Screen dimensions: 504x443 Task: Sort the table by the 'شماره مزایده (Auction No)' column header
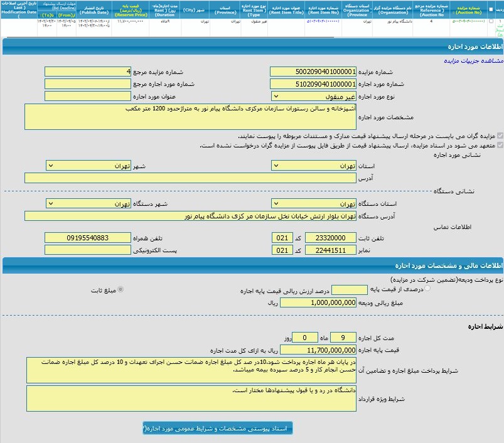(468, 9)
